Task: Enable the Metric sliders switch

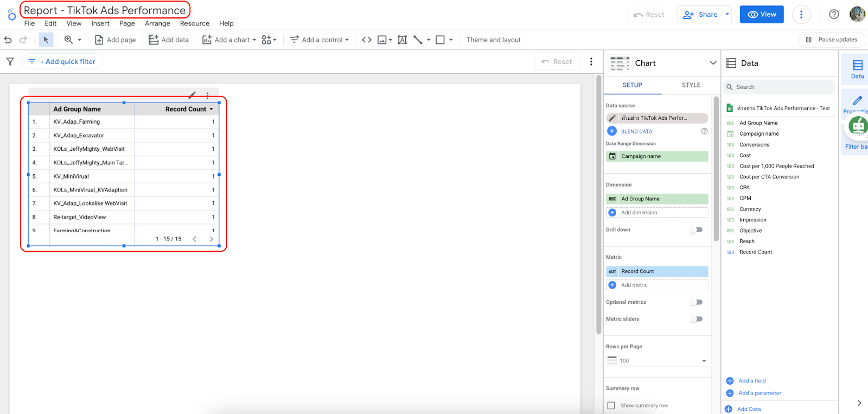Action: click(x=696, y=319)
